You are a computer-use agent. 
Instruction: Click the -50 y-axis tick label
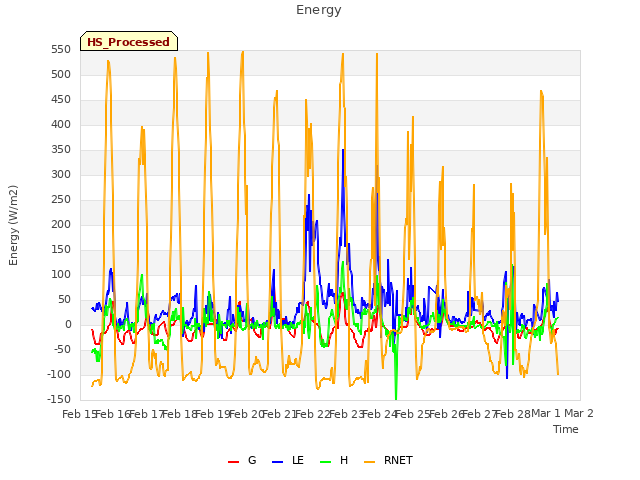point(63,349)
